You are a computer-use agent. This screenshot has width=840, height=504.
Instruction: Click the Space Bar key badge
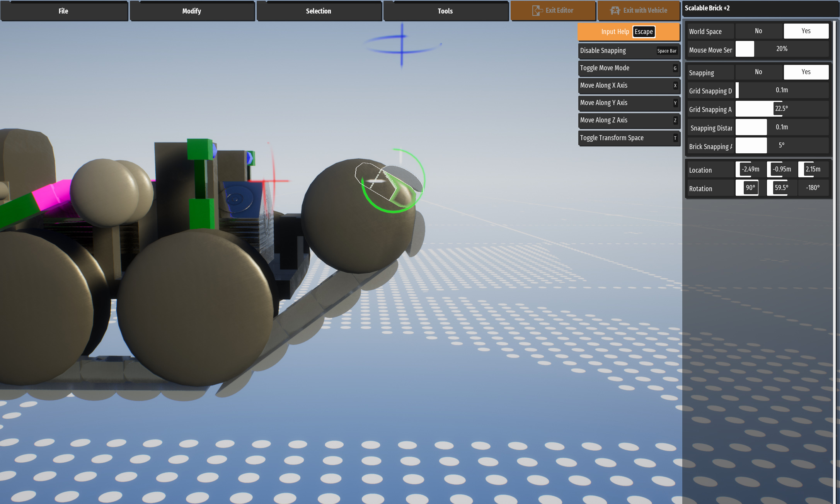(666, 51)
